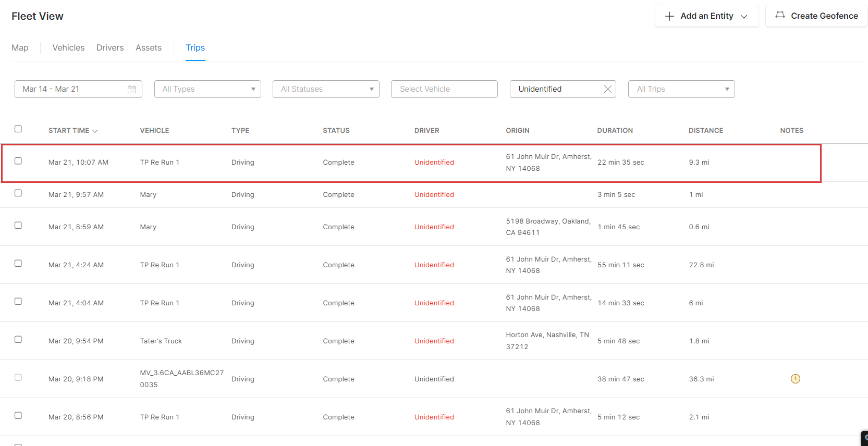Screen dimensions: 868x446
Task: Click Unidentified driver on 8:59 AM trip
Action: click(434, 227)
